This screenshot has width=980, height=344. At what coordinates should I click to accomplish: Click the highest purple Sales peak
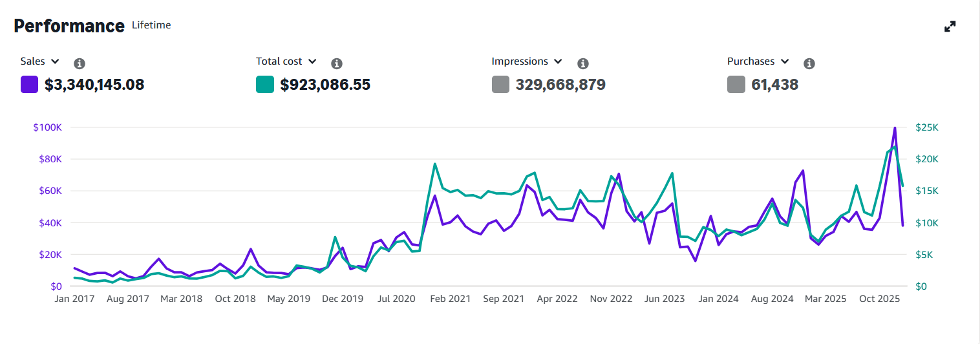click(x=895, y=128)
